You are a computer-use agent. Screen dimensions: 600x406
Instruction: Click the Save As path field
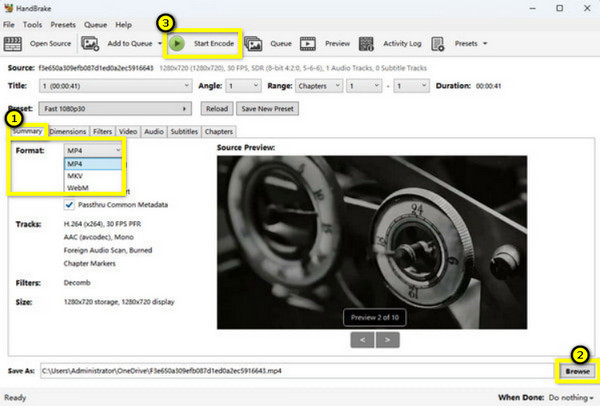tap(297, 371)
